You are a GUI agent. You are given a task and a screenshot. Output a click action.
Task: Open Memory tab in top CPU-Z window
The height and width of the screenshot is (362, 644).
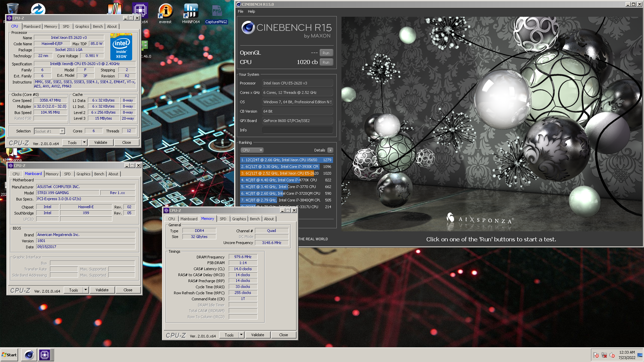click(51, 26)
